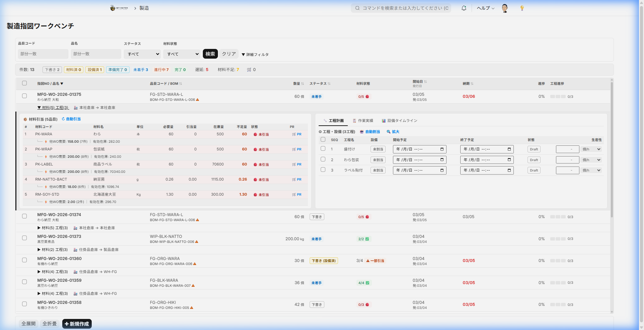This screenshot has height=330, width=644.
Task: Tick the わら包装 process row checkbox
Action: 323,159
